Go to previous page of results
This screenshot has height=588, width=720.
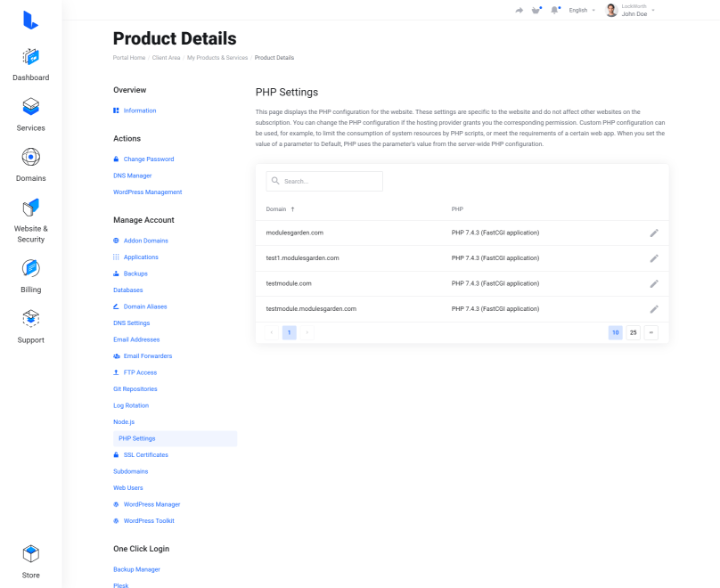[x=272, y=332]
